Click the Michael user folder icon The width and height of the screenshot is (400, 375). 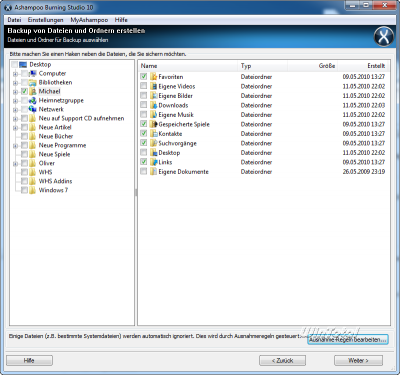pos(32,92)
